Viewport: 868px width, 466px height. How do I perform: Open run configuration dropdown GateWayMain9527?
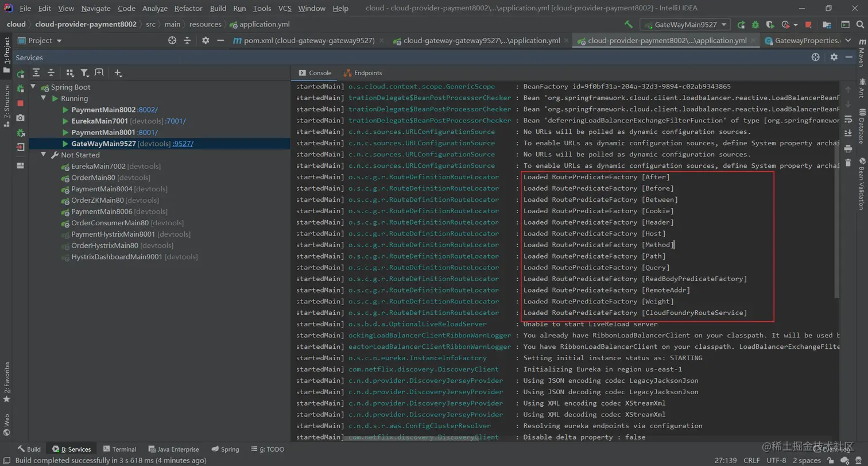click(686, 25)
